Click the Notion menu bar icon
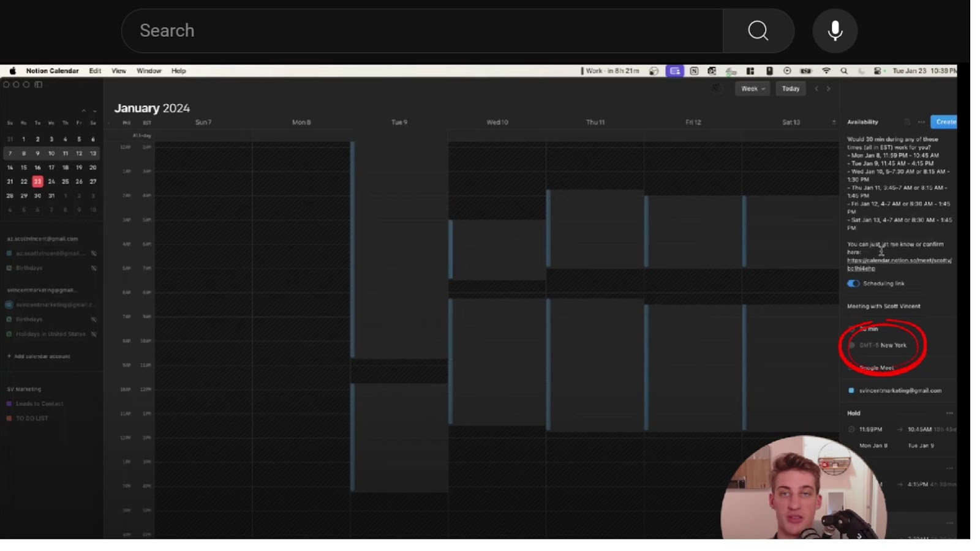 click(694, 71)
